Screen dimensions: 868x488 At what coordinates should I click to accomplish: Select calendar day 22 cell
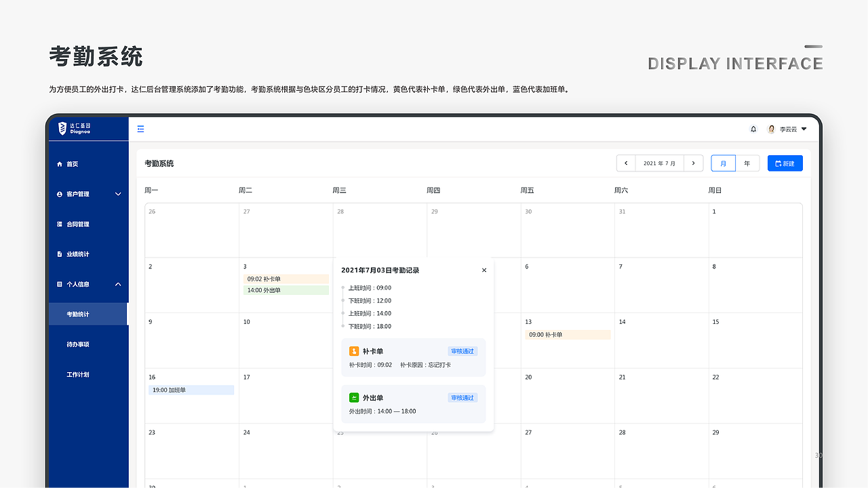(755, 396)
